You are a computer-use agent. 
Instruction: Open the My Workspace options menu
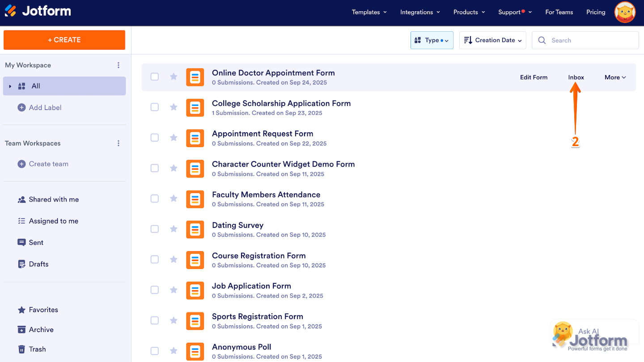(x=119, y=65)
